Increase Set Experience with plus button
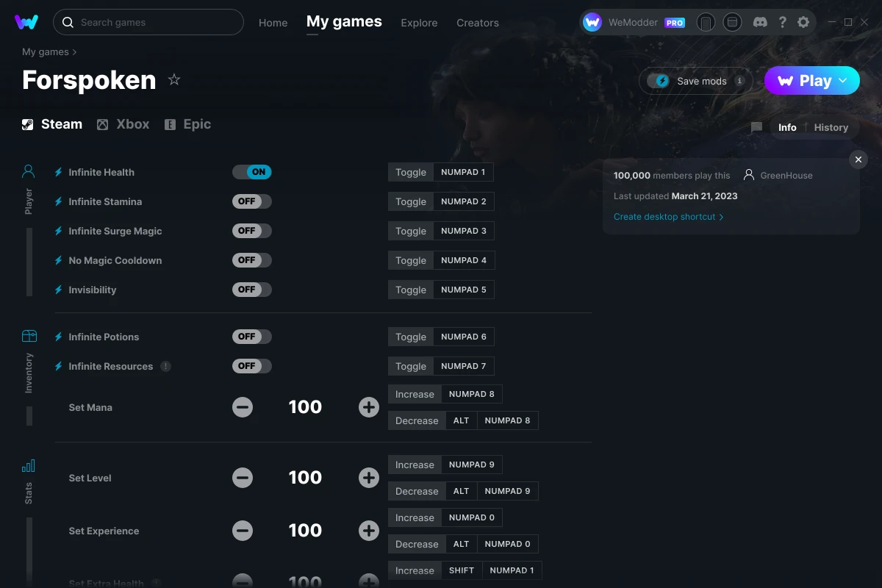This screenshot has width=882, height=588. 369,531
